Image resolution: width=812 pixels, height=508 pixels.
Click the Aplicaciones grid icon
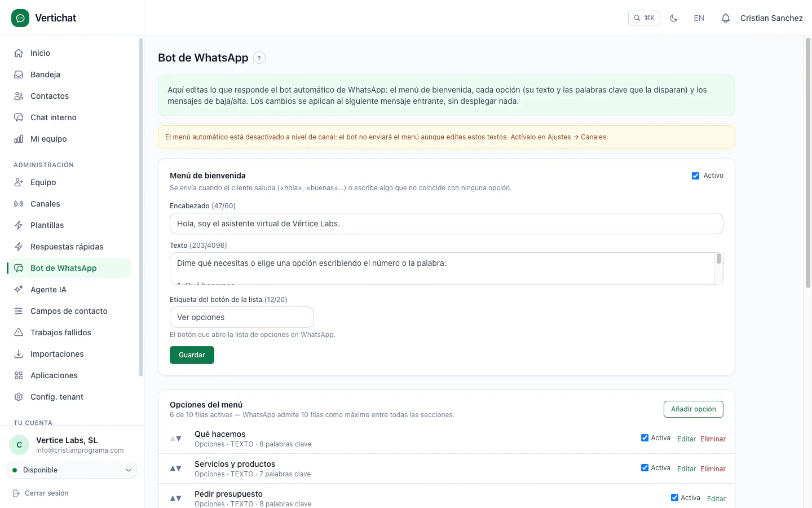(19, 375)
